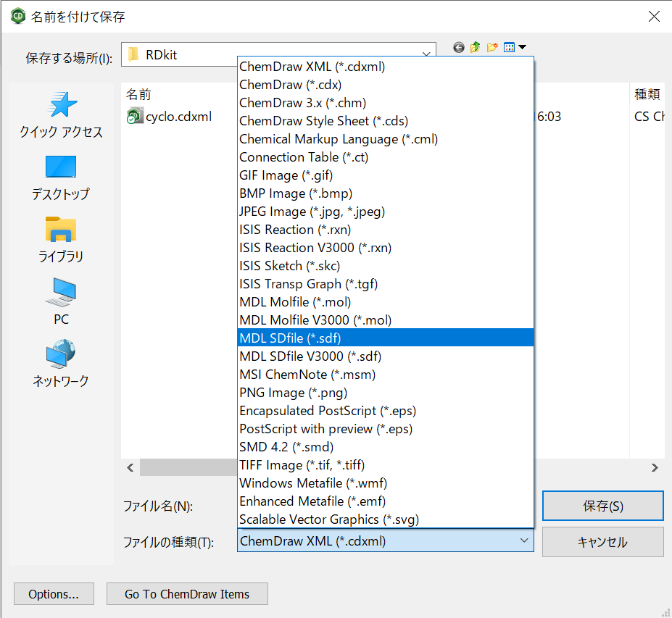Select Scalable Vector Graphics (*.svg)
The height and width of the screenshot is (618, 672).
pos(385,519)
